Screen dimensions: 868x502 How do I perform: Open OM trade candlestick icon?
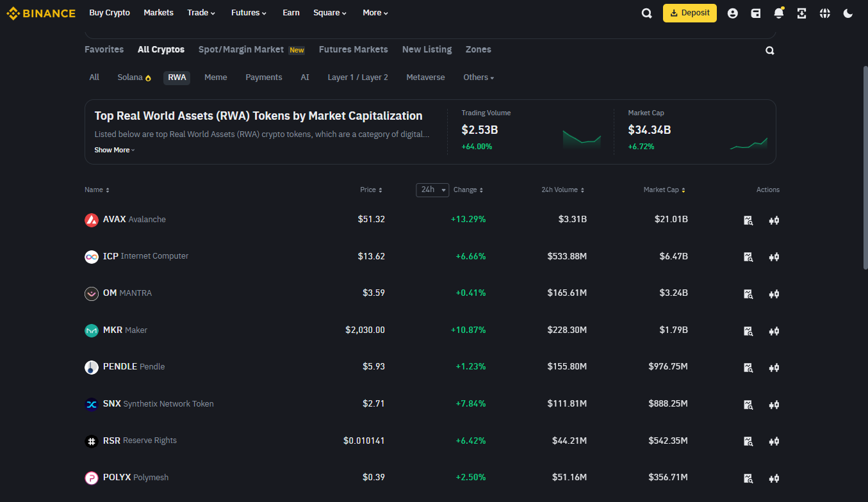[x=774, y=294]
